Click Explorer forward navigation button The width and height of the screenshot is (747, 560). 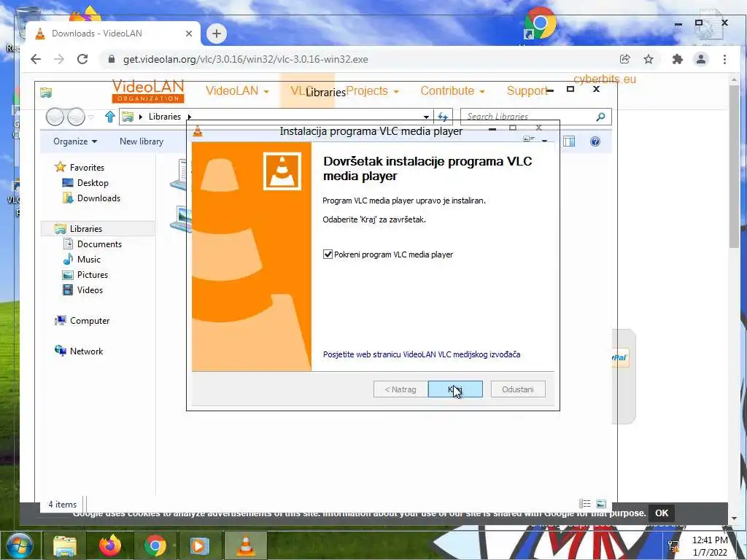click(76, 117)
